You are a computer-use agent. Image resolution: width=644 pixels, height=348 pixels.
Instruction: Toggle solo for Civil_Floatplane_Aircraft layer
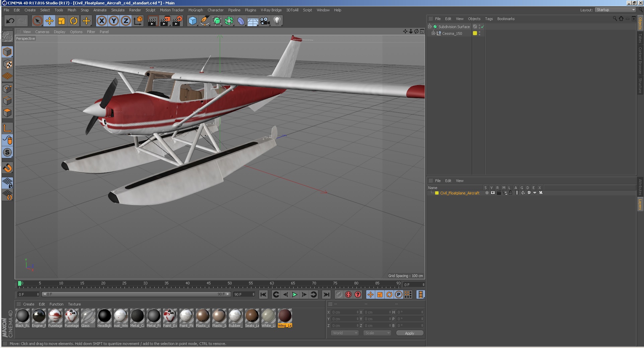click(x=487, y=193)
